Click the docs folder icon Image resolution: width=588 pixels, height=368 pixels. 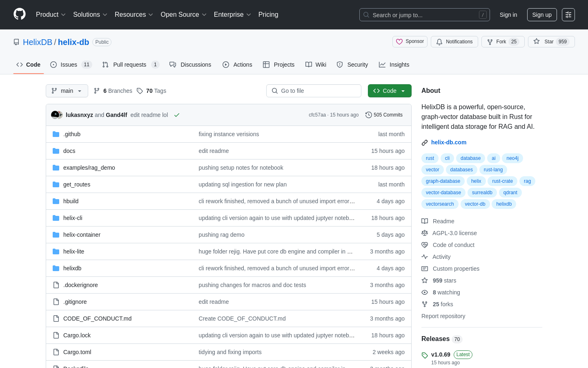coord(56,151)
